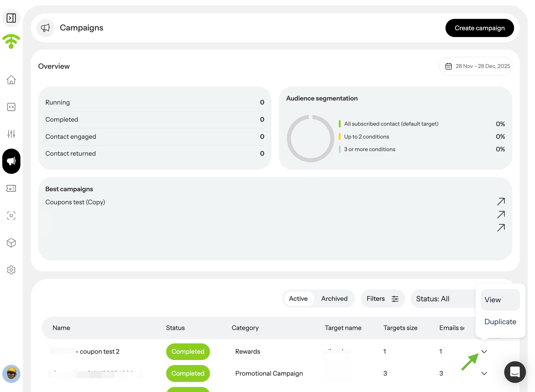Click the Contact returned stat row
535x392 pixels.
point(155,153)
